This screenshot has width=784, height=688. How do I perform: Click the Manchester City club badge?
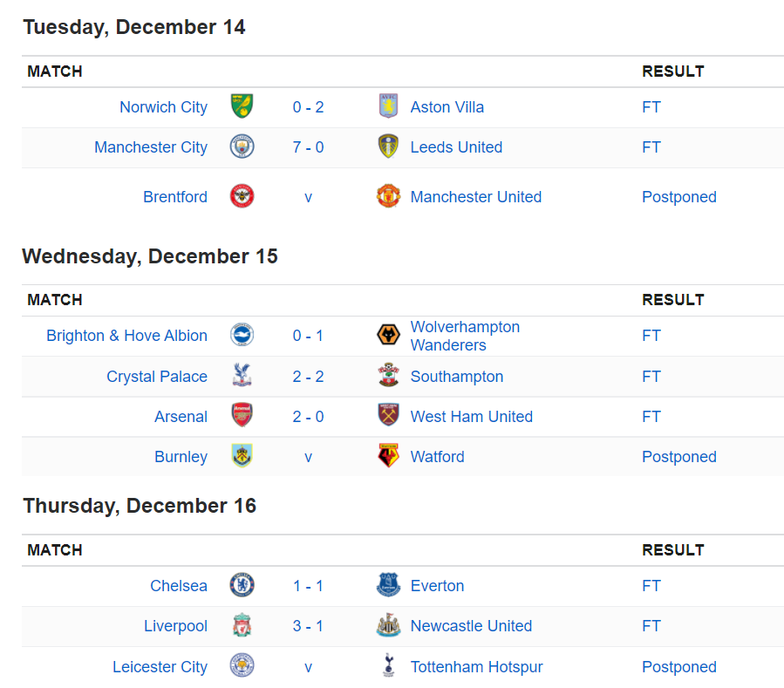click(242, 147)
